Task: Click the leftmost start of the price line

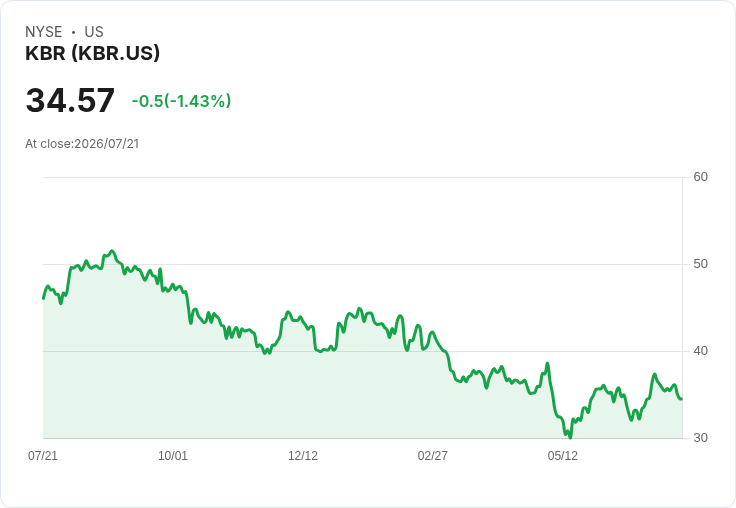Action: 44,298
